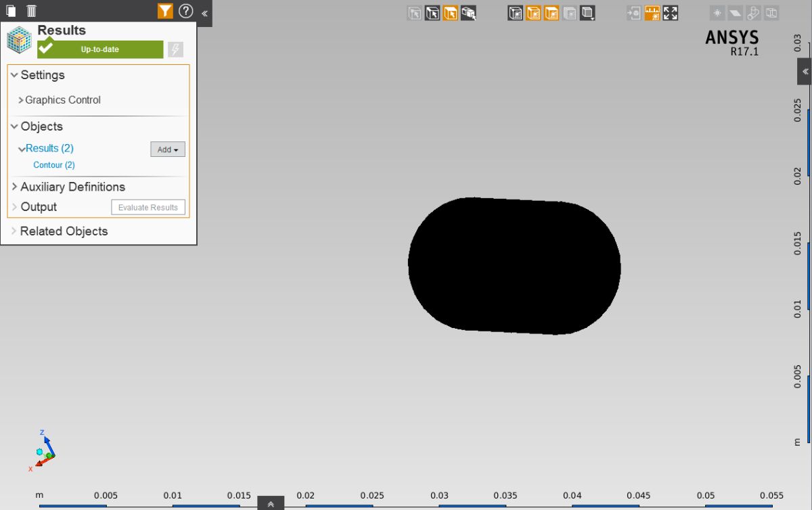This screenshot has height=510, width=812.
Task: Click the 0.03 horizontal ruler label
Action: click(x=439, y=495)
